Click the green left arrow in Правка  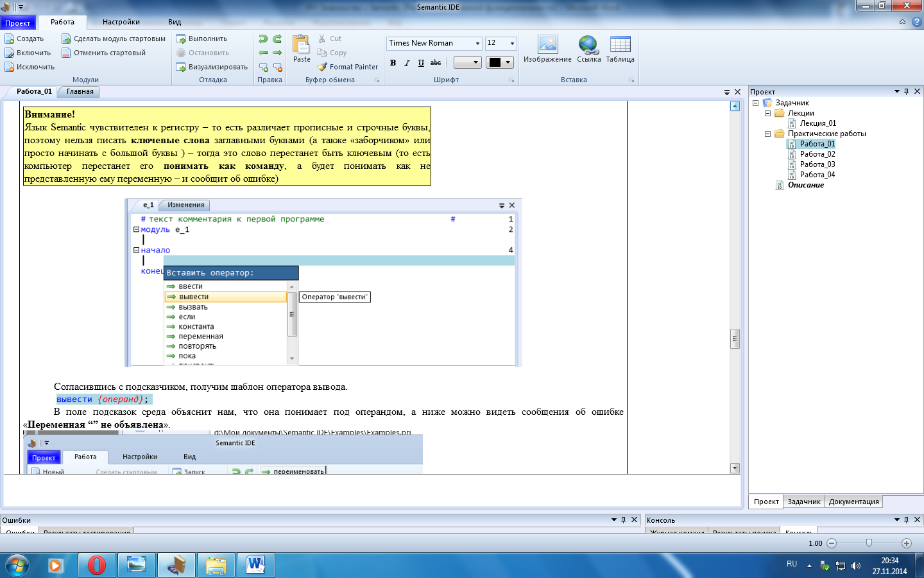(263, 53)
